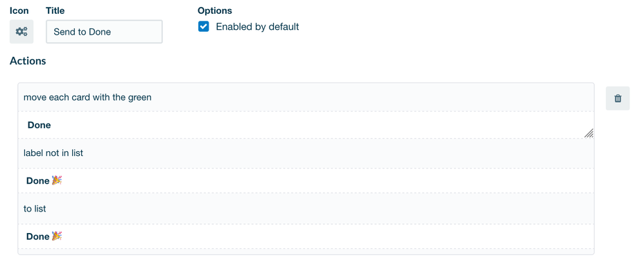The height and width of the screenshot is (267, 644).
Task: Edit the green label name 'Done' textarea
Action: point(306,125)
